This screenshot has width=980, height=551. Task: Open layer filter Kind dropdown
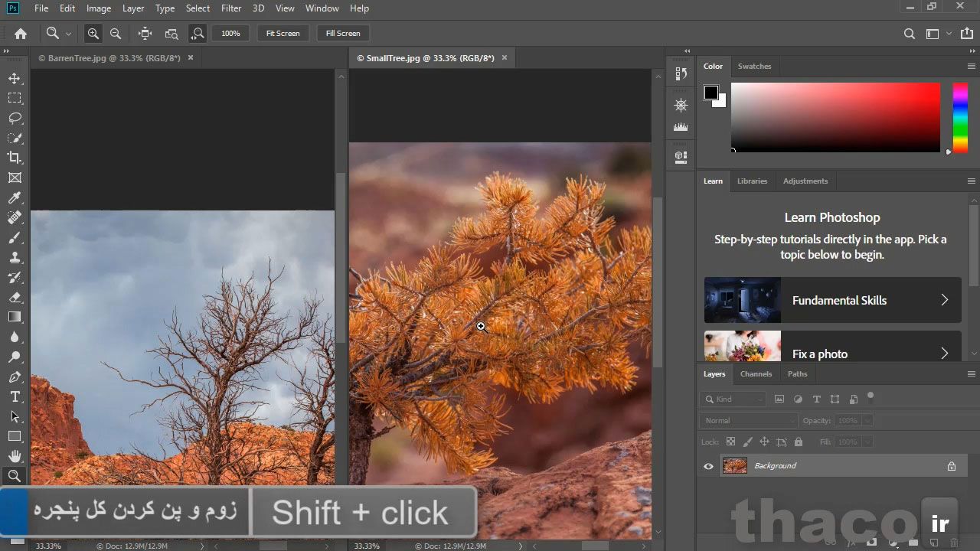click(733, 399)
